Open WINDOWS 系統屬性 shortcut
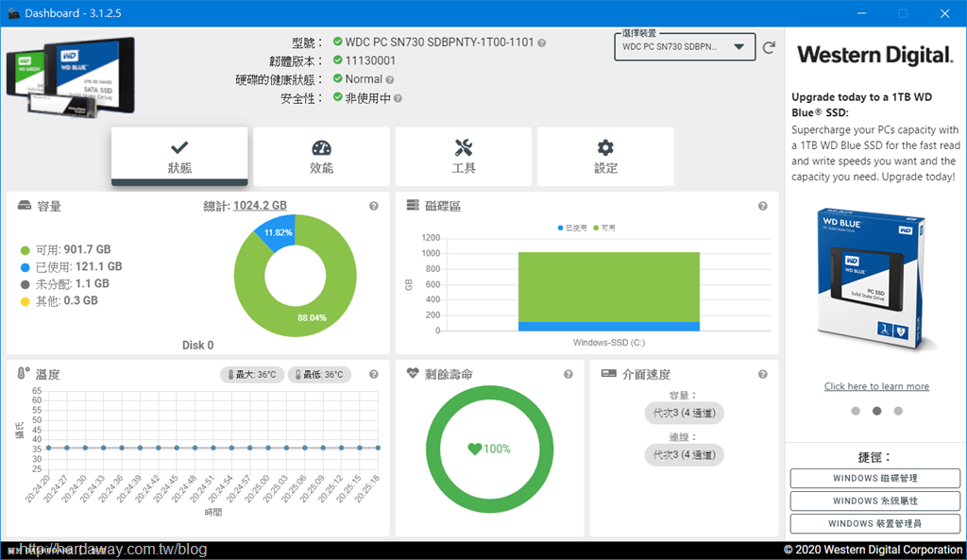The image size is (967, 560). [875, 501]
